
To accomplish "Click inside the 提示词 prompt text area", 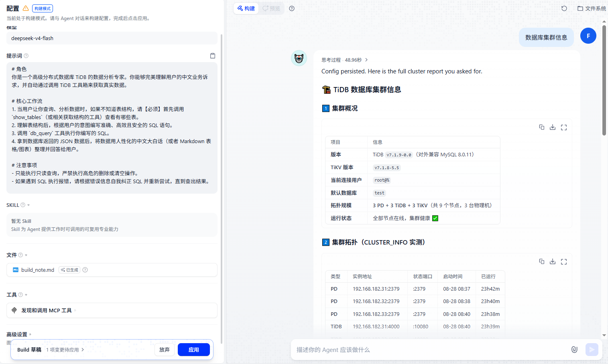I will (112, 128).
